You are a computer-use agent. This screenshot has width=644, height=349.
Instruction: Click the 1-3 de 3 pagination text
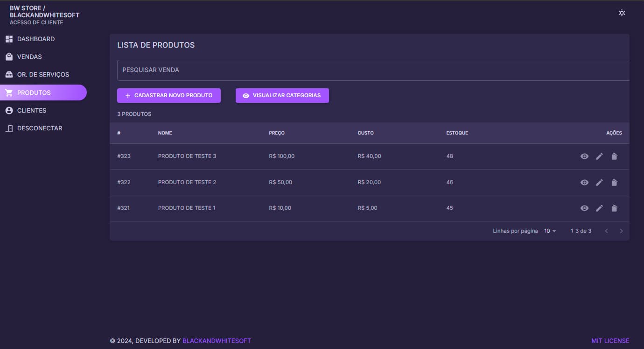click(x=581, y=231)
